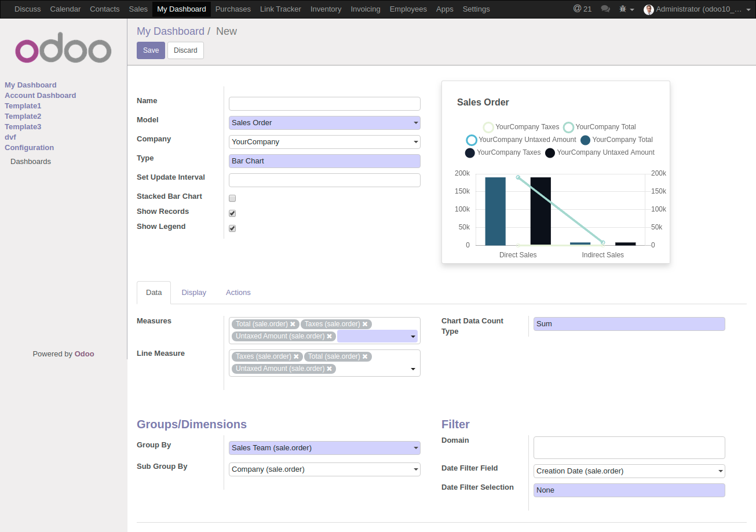Open dvf in the sidebar
Viewport: 756px width, 532px height.
click(10, 137)
